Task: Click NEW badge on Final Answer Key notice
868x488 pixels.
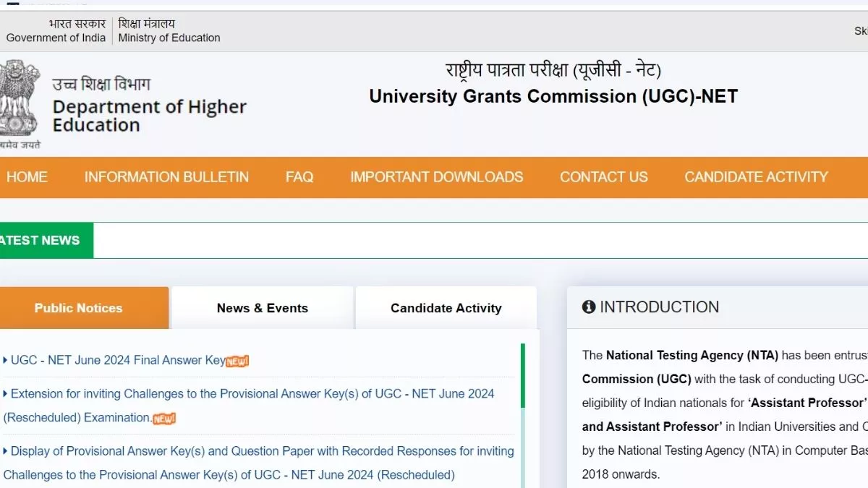Action: click(237, 361)
